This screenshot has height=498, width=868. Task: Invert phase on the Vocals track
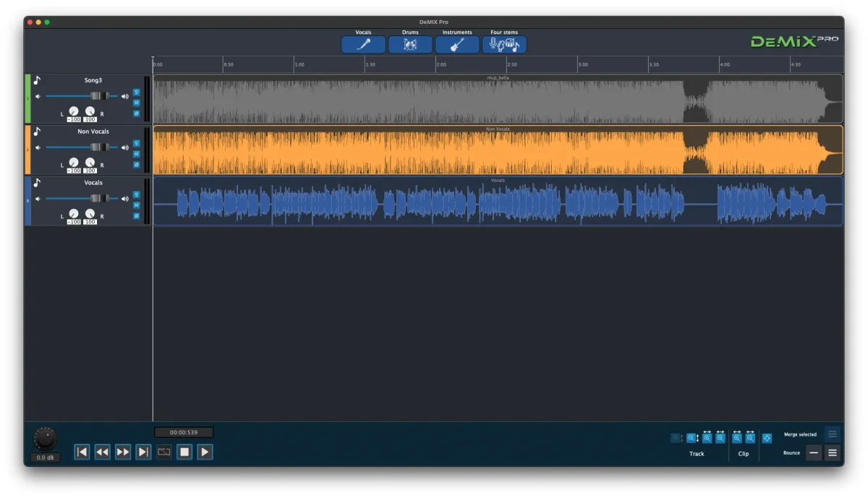coord(136,216)
